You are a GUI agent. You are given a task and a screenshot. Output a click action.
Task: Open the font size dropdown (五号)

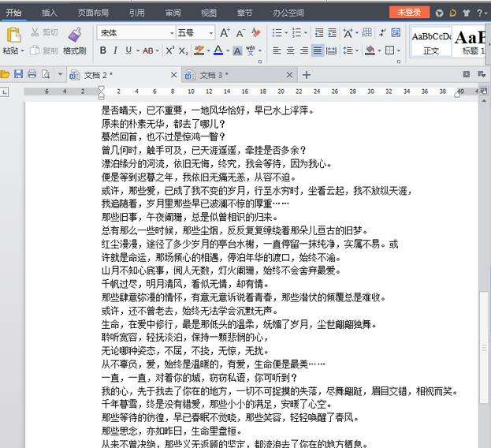211,33
